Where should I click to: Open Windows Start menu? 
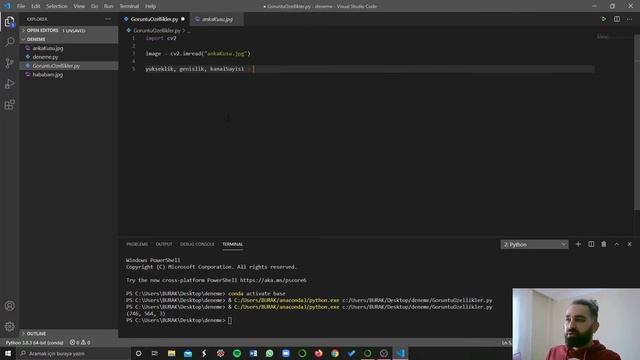pyautogui.click(x=8, y=353)
